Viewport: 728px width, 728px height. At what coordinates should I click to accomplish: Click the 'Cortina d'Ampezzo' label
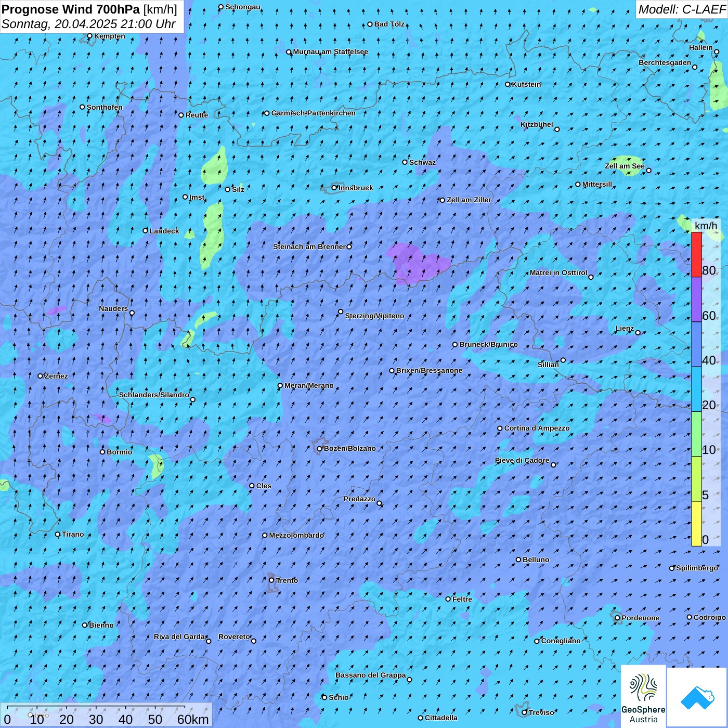click(x=537, y=428)
